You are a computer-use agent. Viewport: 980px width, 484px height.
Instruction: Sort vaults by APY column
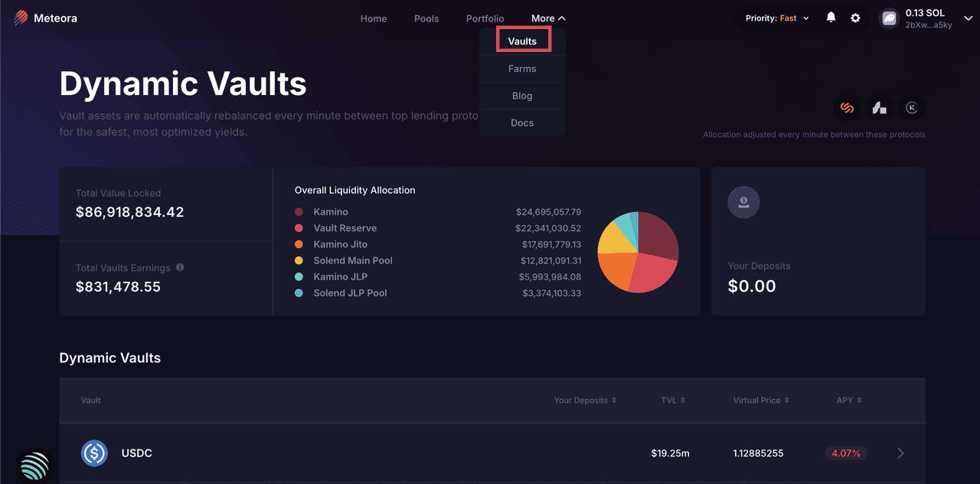point(848,400)
